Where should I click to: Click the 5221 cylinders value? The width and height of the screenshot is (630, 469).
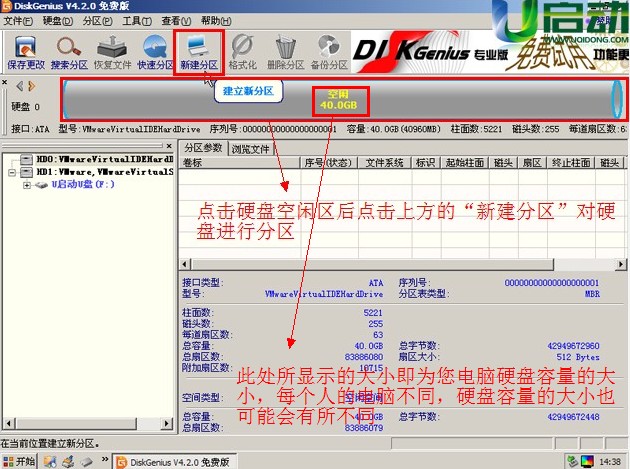pyautogui.click(x=373, y=313)
